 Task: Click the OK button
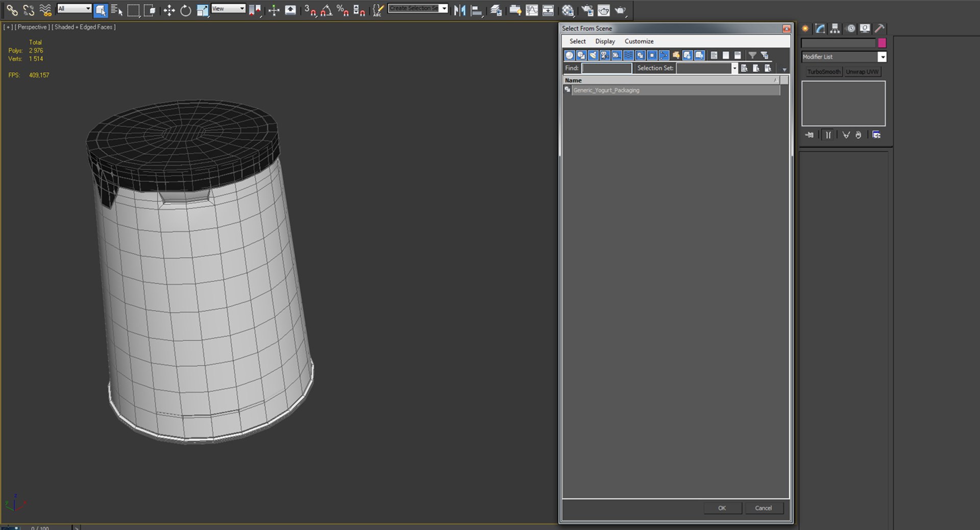722,508
